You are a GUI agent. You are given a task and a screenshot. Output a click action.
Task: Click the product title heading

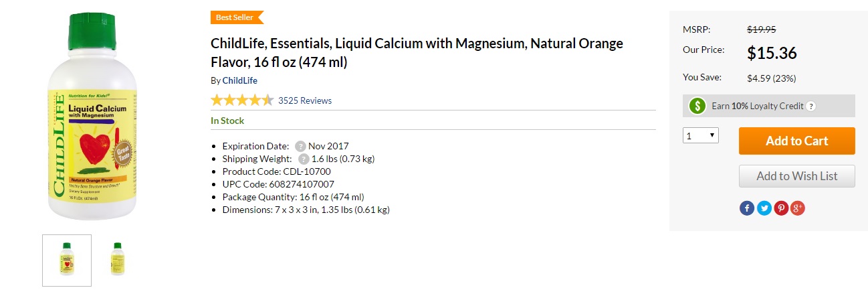click(417, 53)
